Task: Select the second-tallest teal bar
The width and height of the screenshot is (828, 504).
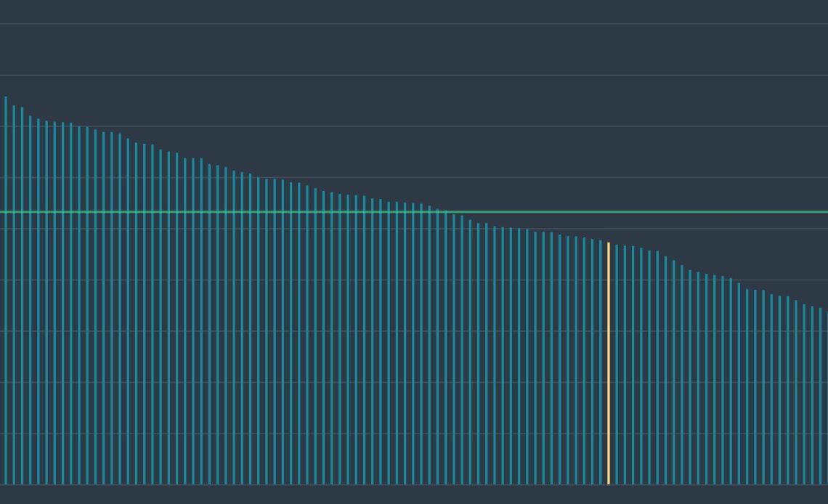Action: point(14,290)
